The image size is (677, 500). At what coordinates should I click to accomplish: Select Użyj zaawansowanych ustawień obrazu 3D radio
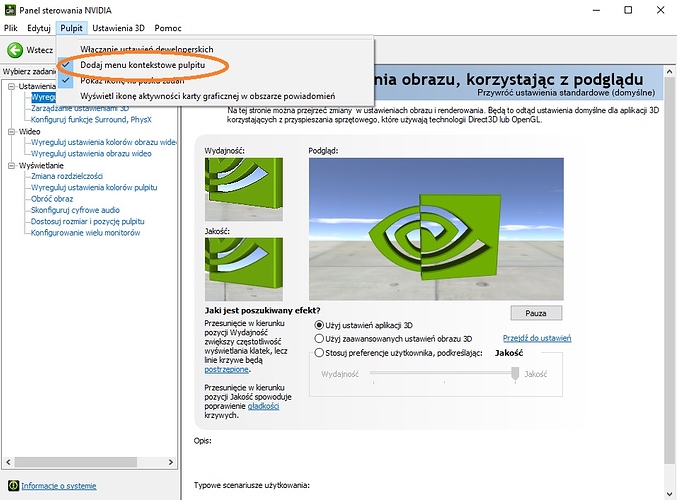click(319, 339)
